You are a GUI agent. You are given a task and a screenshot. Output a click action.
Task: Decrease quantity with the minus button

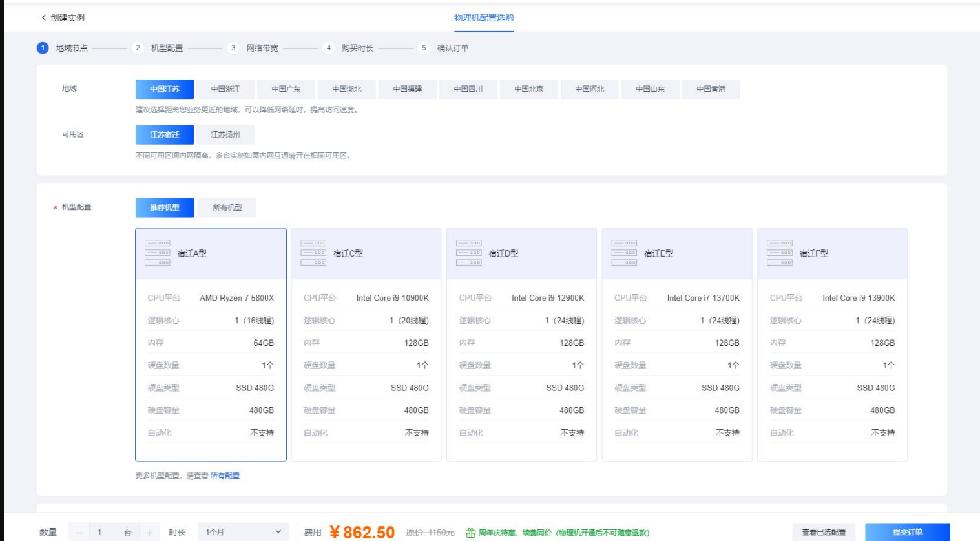coord(79,533)
